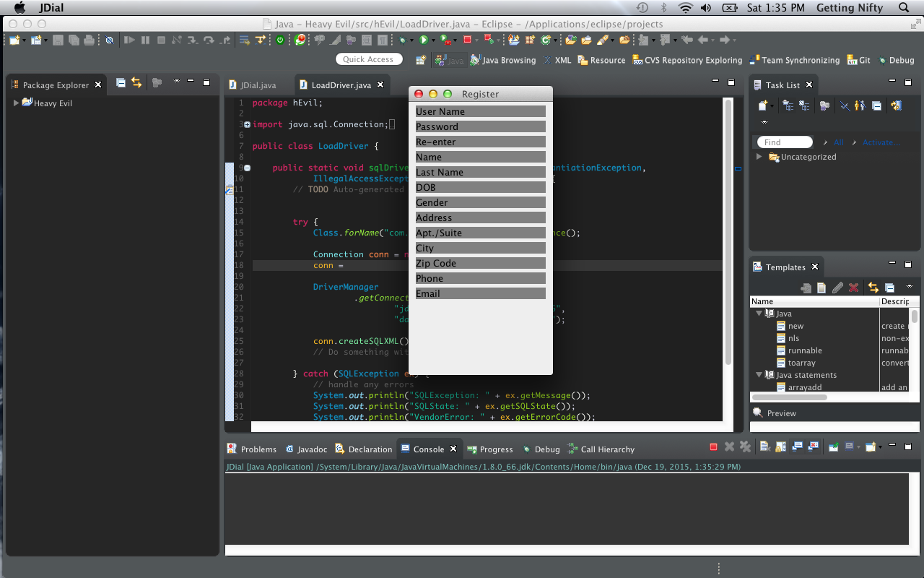Click the red Terminate icon in Console
The height and width of the screenshot is (578, 924).
(713, 447)
